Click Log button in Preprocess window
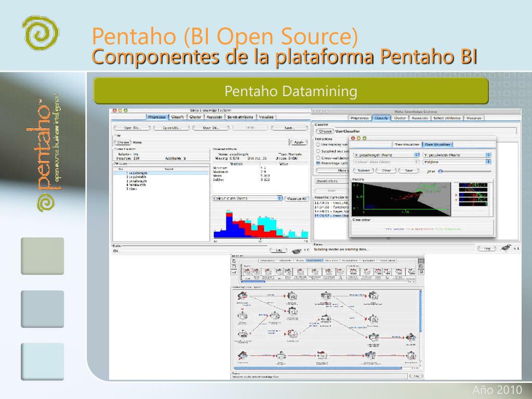The width and height of the screenshot is (532, 399). click(x=279, y=250)
